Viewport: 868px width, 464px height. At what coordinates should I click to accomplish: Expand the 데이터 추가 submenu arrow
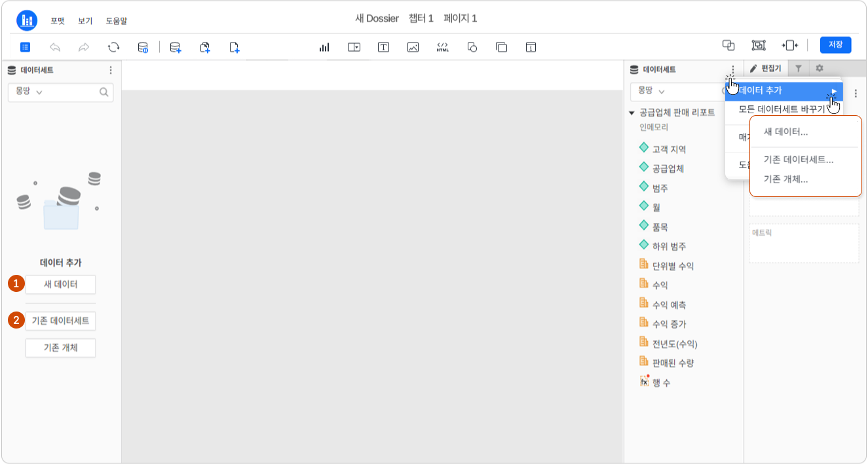pos(834,91)
